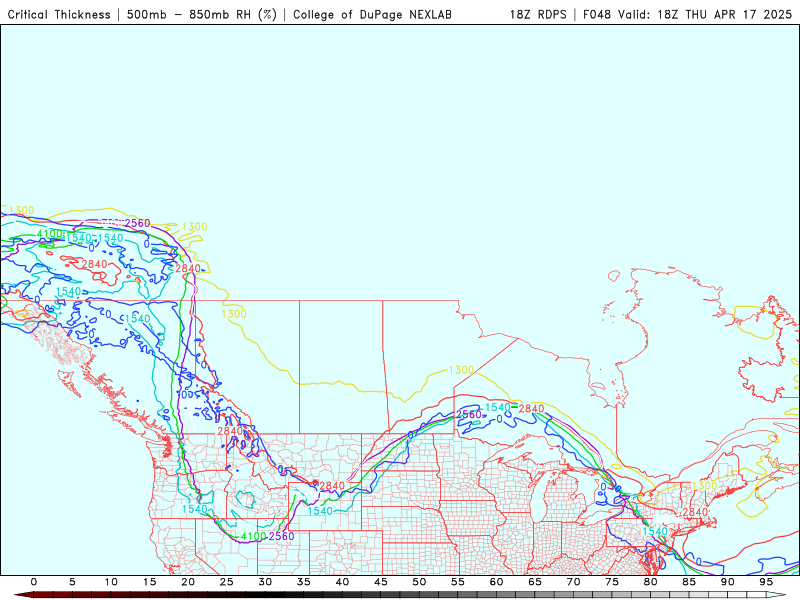The height and width of the screenshot is (600, 800).
Task: Click the 40 tick on the color scale
Action: pos(342,582)
